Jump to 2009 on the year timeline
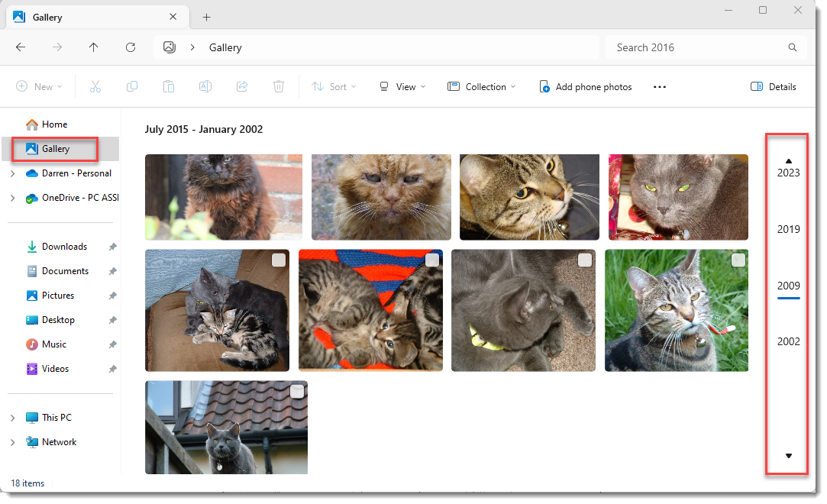This screenshot has height=504, width=827. (787, 286)
